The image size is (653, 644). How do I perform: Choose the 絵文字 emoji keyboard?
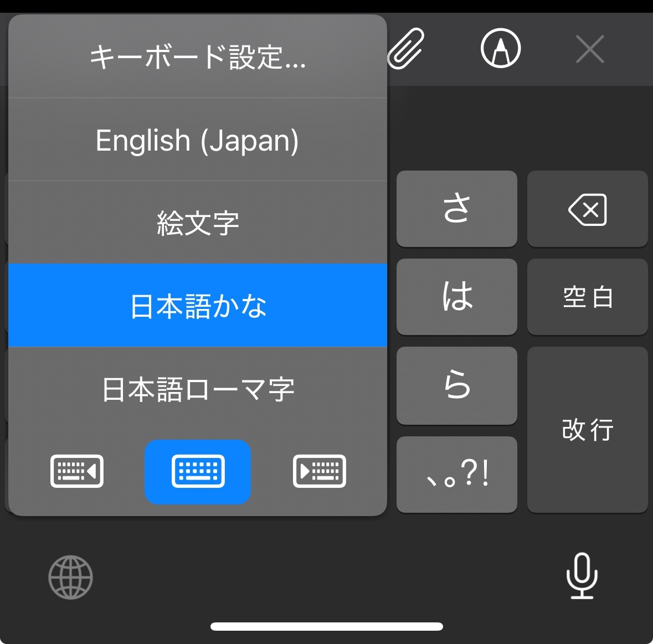[x=198, y=223]
